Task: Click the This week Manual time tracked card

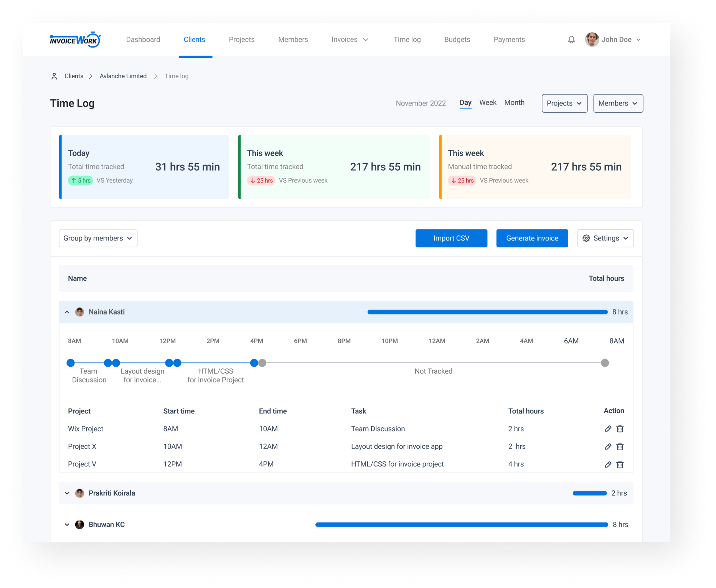Action: click(535, 167)
